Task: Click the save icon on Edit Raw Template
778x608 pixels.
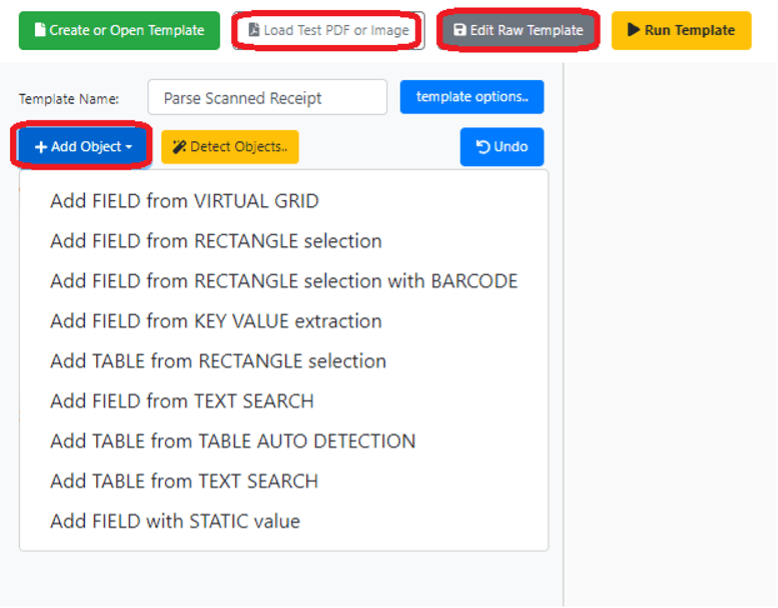Action: click(459, 31)
